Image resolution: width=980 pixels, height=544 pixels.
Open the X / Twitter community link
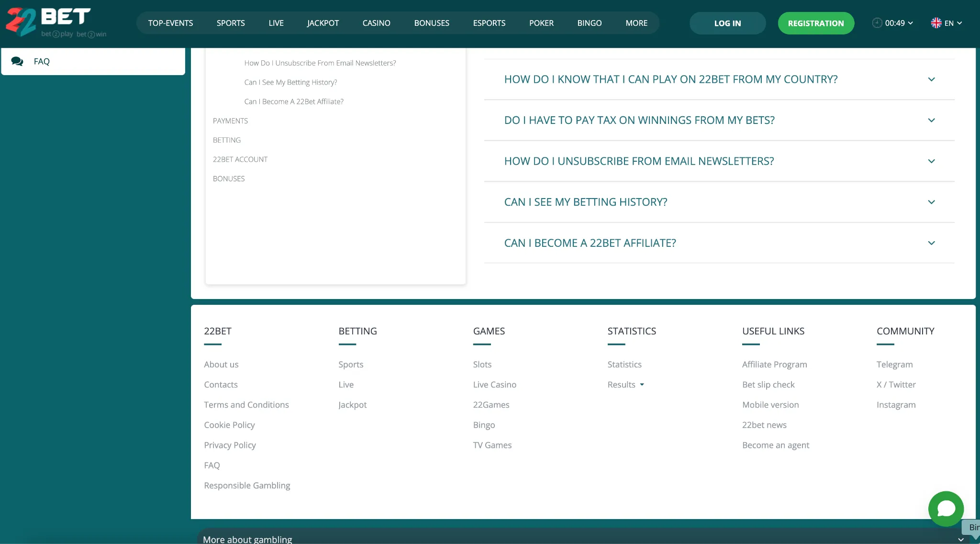click(896, 385)
